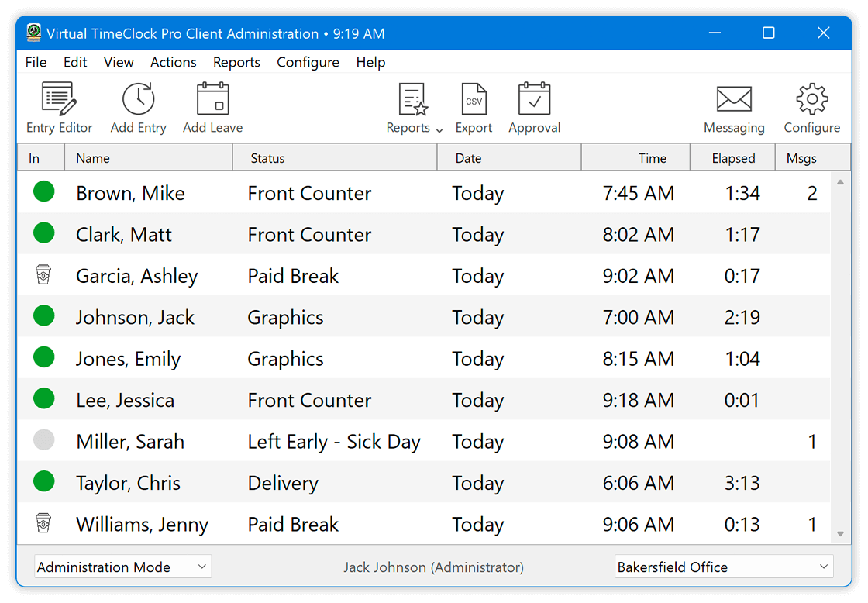Click Mike Brown's message count 2
Screen dimensions: 868x603
point(812,193)
